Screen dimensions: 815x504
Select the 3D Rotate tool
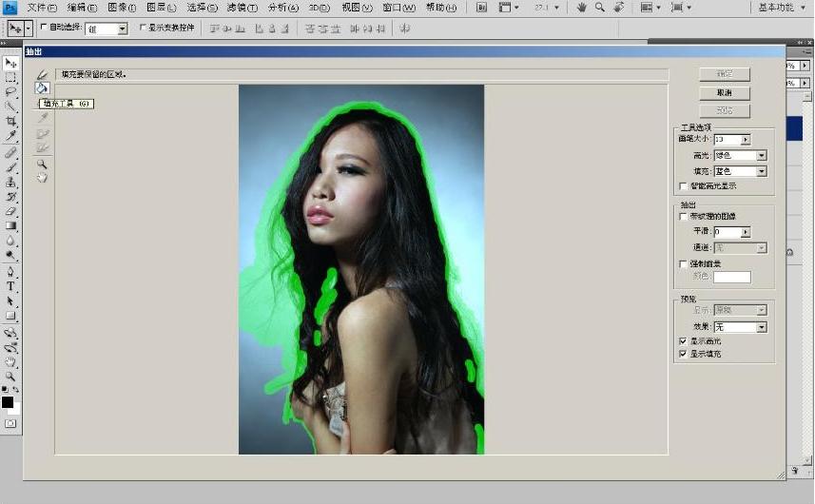[10, 333]
